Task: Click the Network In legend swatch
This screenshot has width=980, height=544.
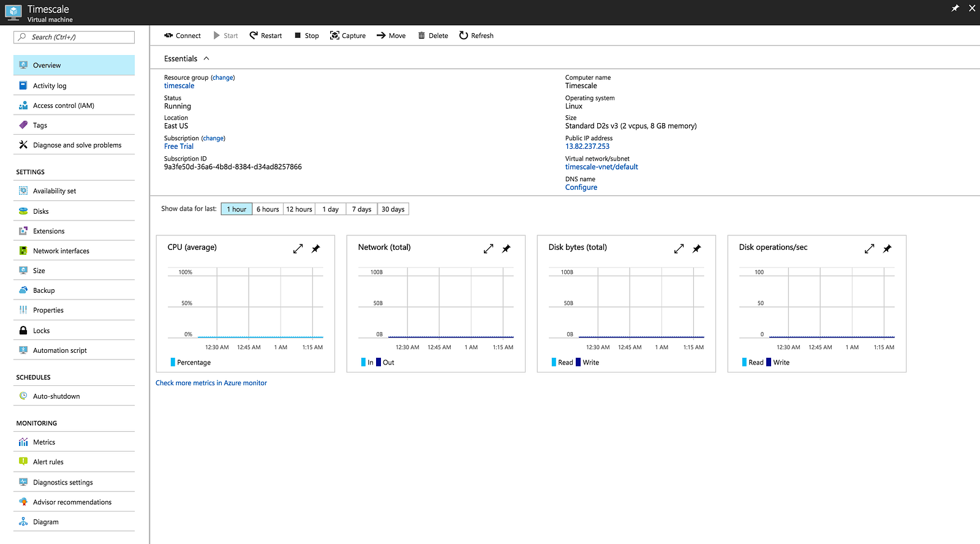Action: [363, 362]
